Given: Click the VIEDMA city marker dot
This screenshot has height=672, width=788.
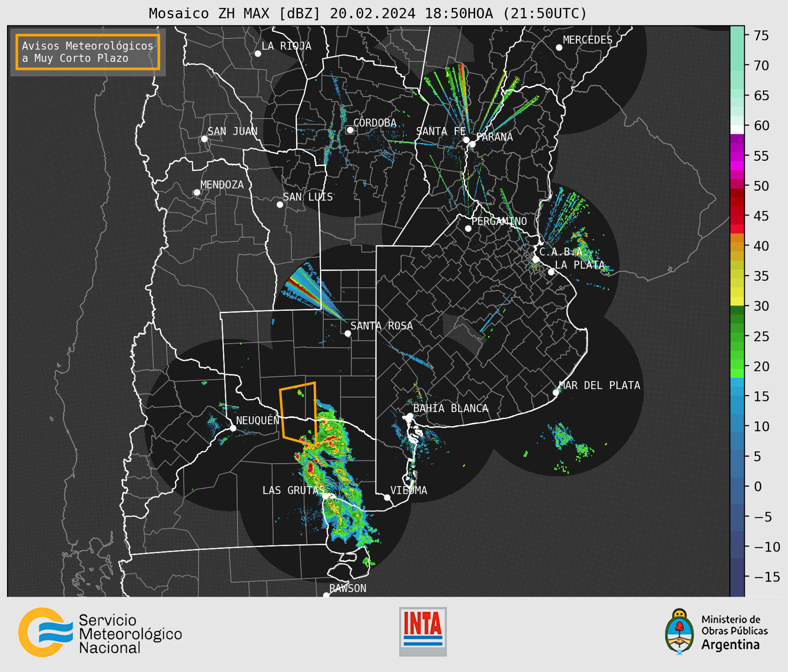Looking at the screenshot, I should 387,498.
